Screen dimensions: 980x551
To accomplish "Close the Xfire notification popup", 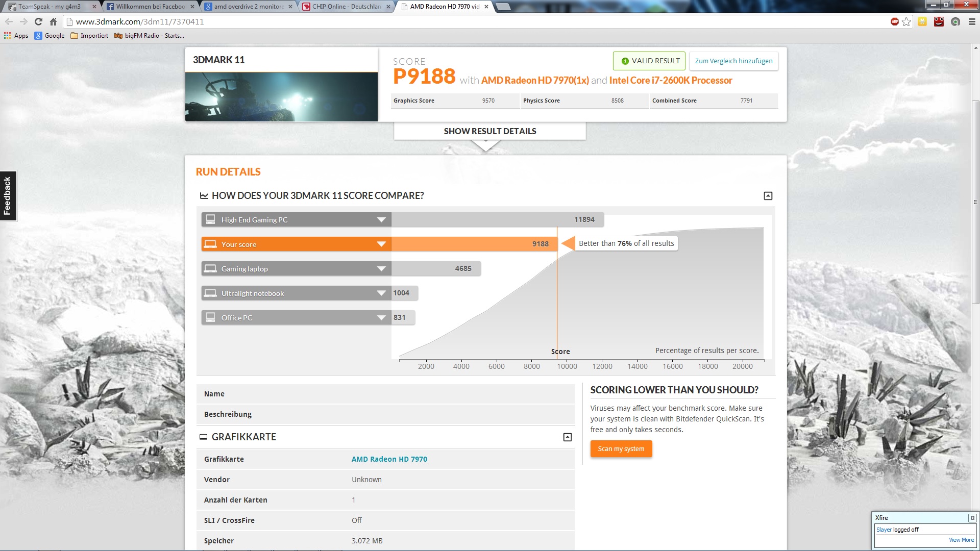I will [x=972, y=518].
